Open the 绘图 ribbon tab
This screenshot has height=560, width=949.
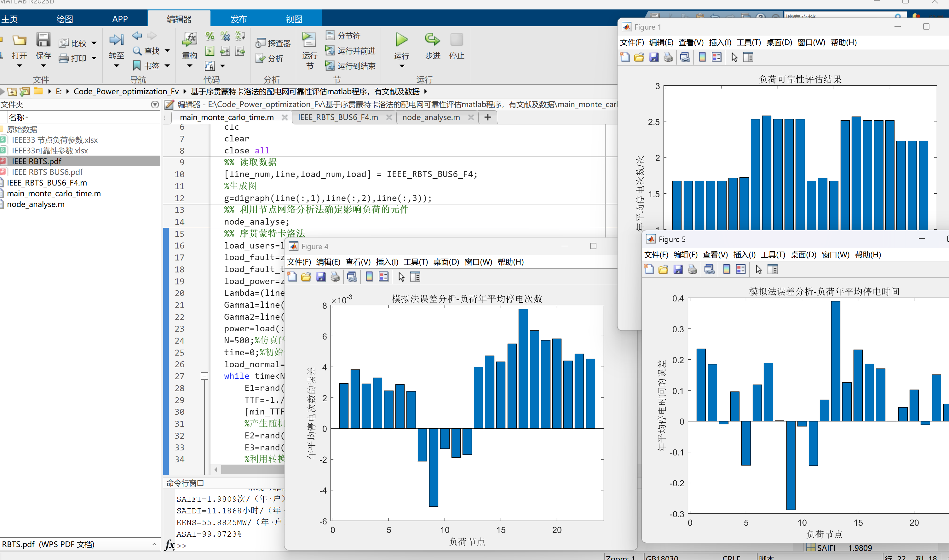coord(65,19)
